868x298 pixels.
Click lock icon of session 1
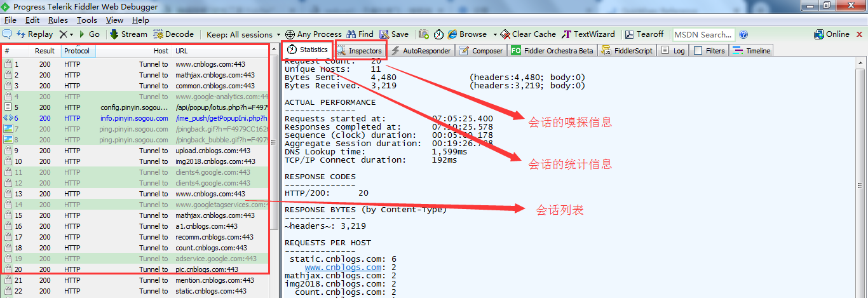[8, 64]
